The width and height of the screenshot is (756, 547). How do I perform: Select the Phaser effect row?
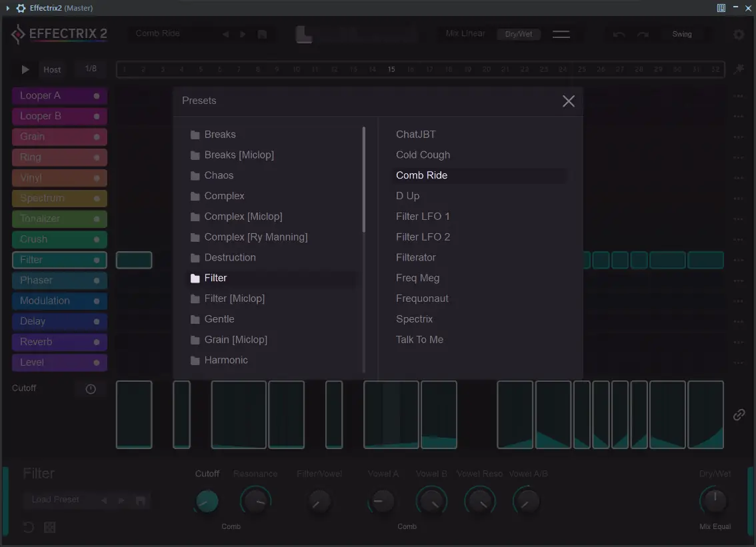click(x=59, y=280)
